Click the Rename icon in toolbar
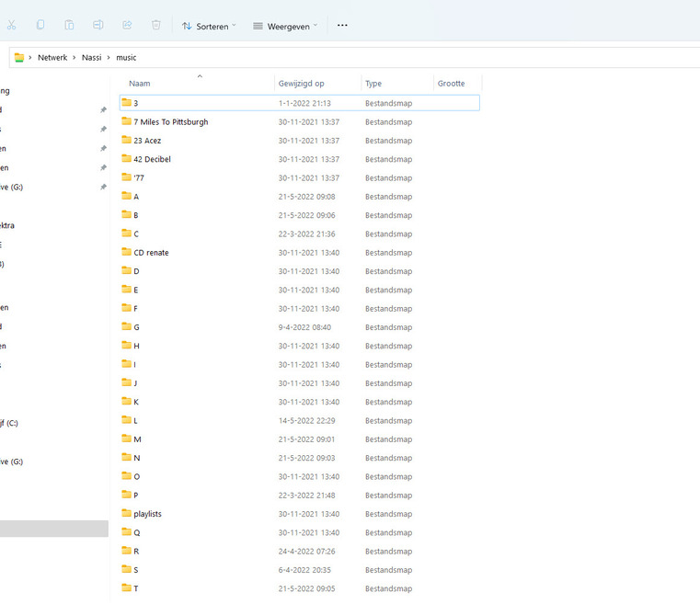700x604 pixels. (x=98, y=25)
